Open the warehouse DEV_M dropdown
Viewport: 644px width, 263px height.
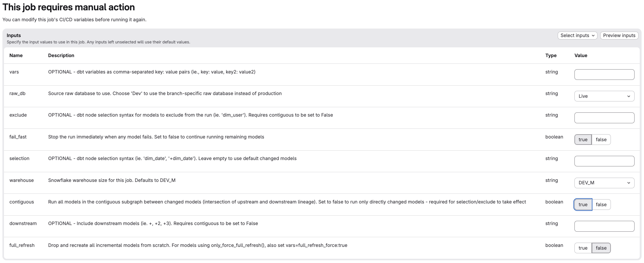coord(604,183)
